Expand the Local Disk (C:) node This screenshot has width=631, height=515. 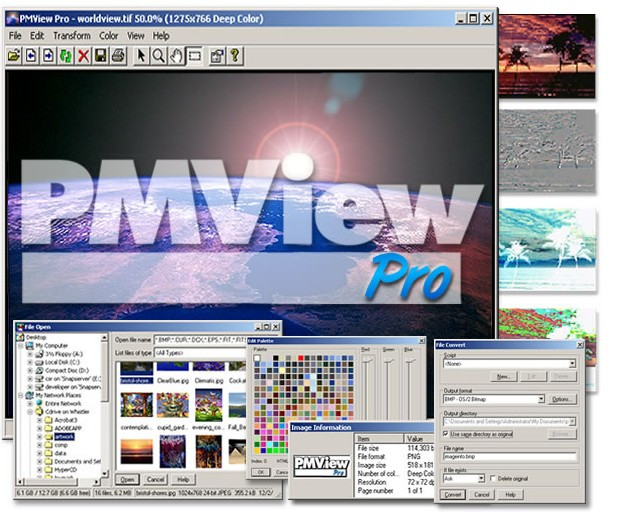pos(30,363)
